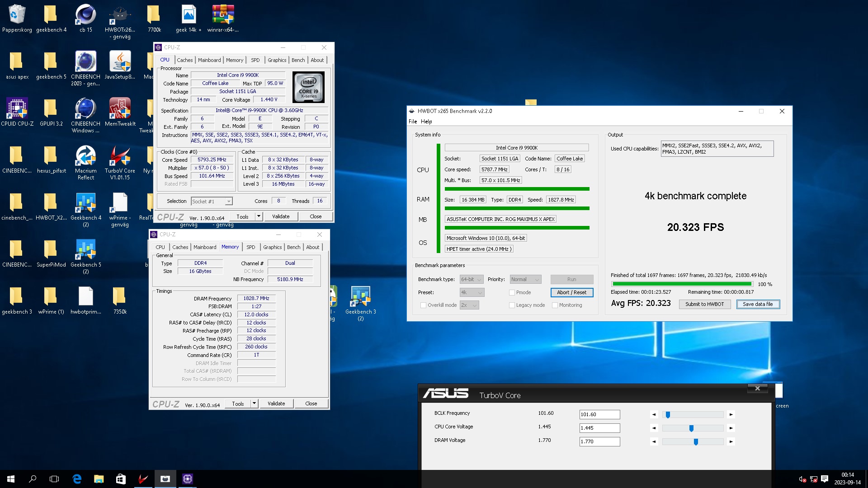Open the Help menu in HWBOT x265

[426, 122]
